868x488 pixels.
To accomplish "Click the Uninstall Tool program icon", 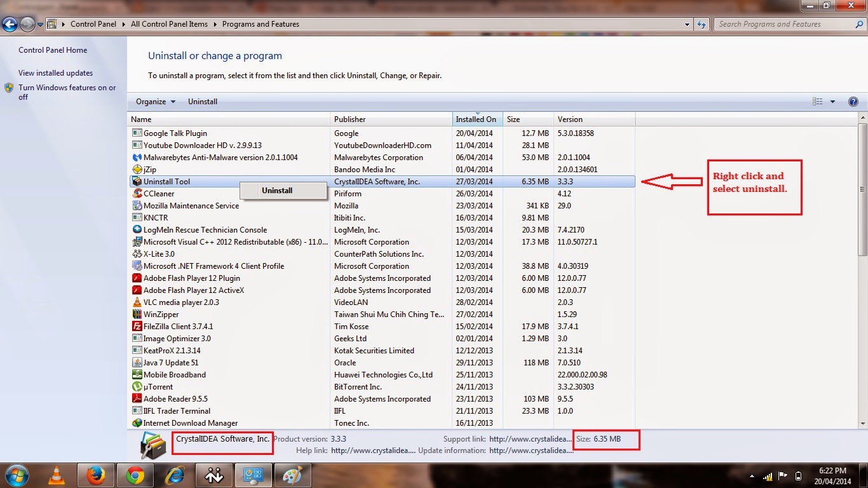I will [x=137, y=182].
